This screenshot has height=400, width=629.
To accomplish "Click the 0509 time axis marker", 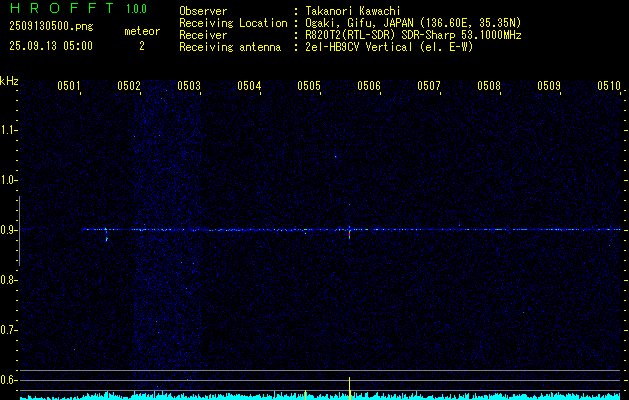I will click(549, 85).
